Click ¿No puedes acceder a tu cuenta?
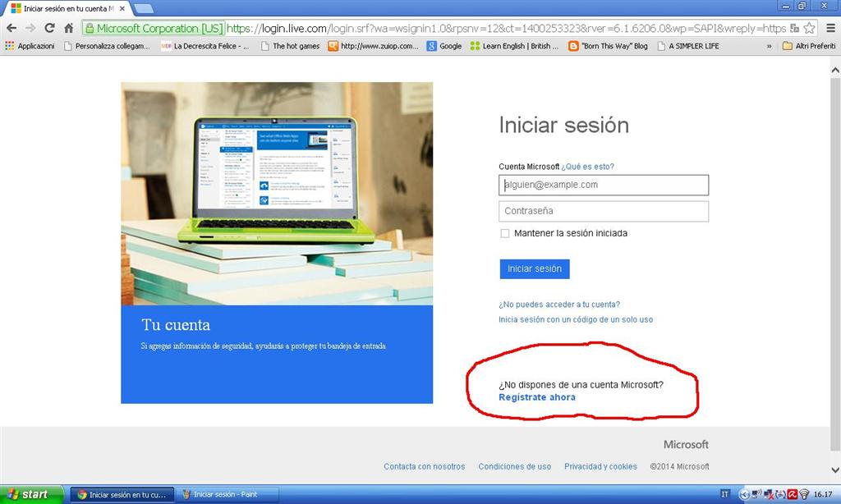Viewport: 841px width, 504px height. coord(559,305)
